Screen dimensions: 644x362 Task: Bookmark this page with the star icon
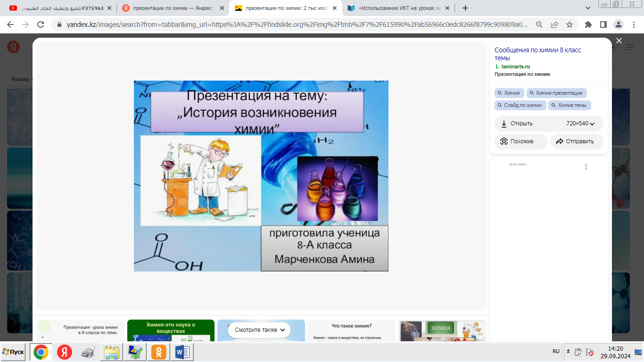(x=570, y=25)
